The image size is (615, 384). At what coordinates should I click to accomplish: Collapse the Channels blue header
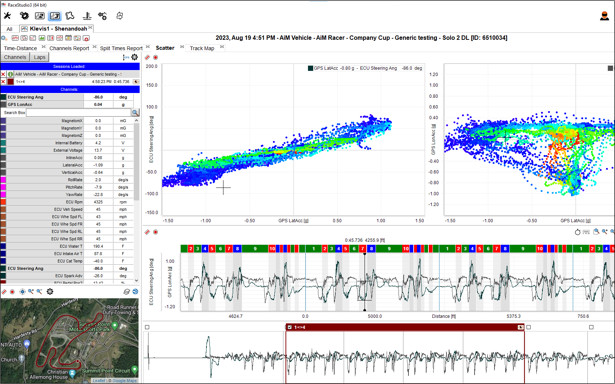pyautogui.click(x=70, y=89)
